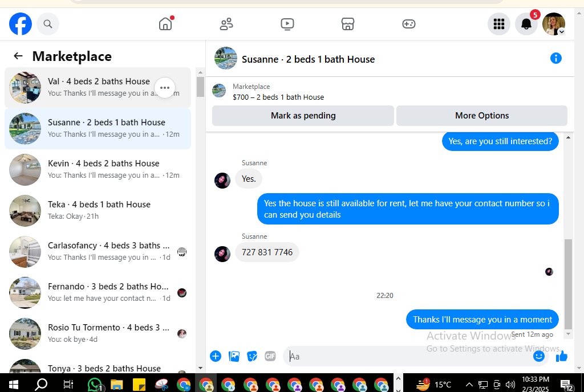Click the Mark as pending button
Image resolution: width=584 pixels, height=392 pixels.
[x=303, y=116]
